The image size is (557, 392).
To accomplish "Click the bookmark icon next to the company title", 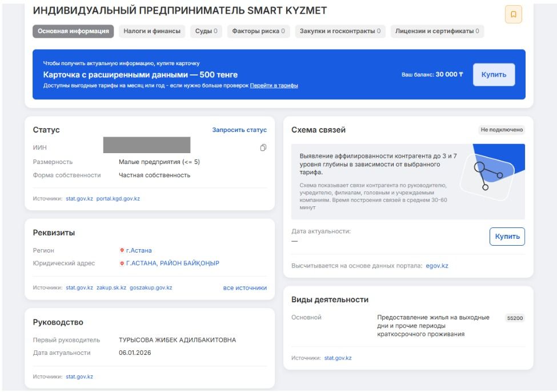I will [x=514, y=14].
